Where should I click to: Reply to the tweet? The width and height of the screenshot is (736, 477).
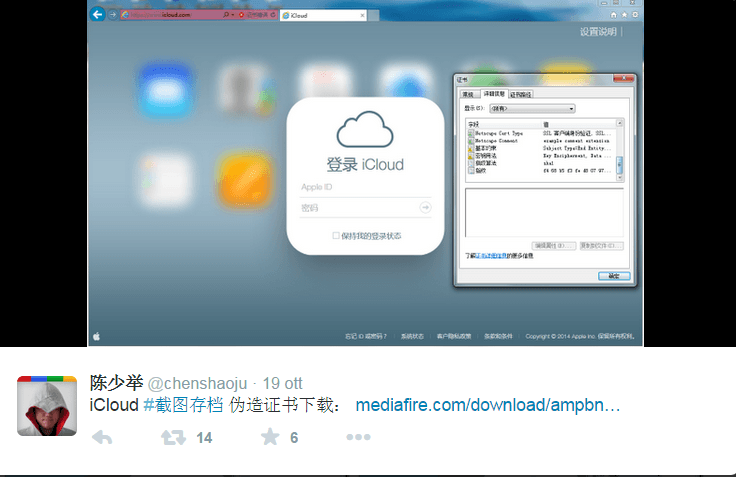[x=102, y=438]
